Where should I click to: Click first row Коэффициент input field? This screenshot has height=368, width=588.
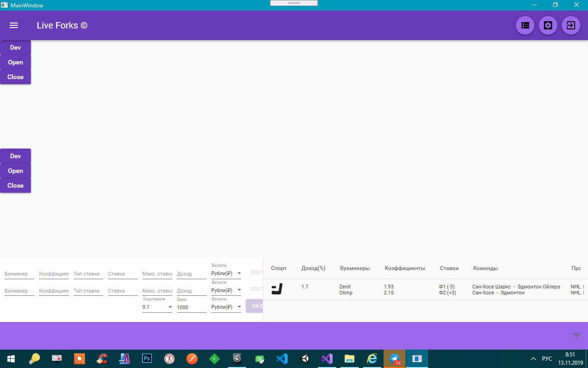(54, 274)
